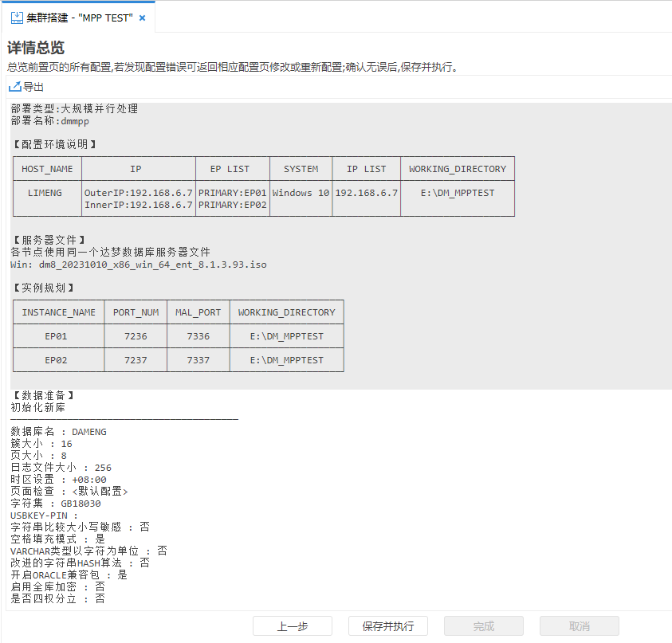Click the disabled 完成 button
Screen dimensions: 672x643
(483, 625)
